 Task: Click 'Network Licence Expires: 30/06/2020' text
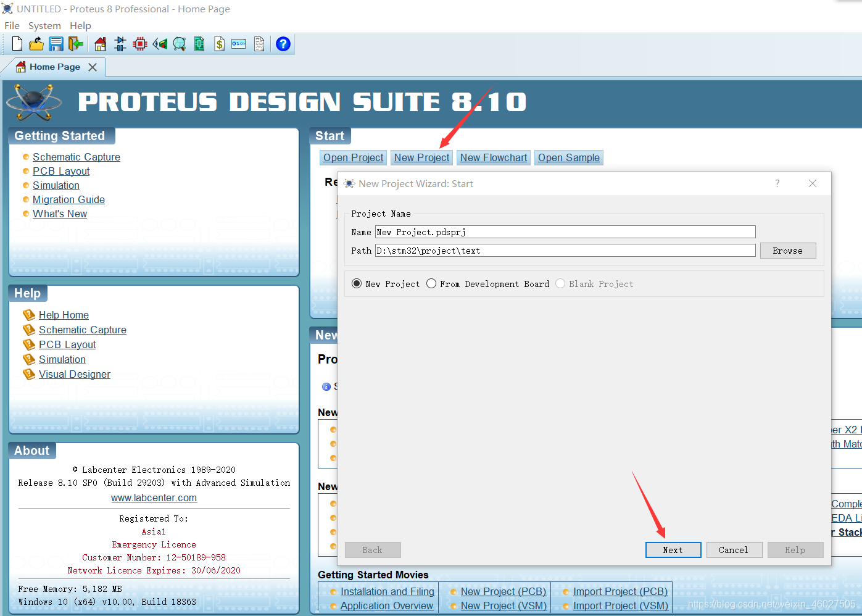pos(154,570)
